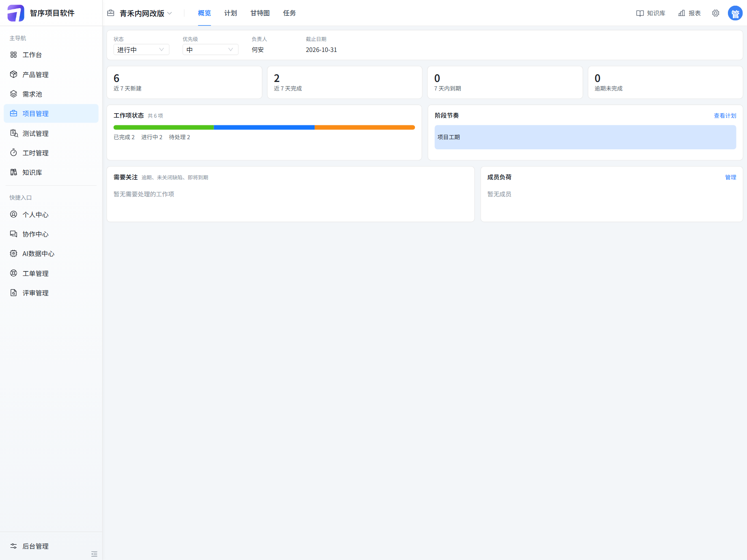Click the 截止日期 value 2026-10-31
The height and width of the screenshot is (560, 747).
coord(321,50)
